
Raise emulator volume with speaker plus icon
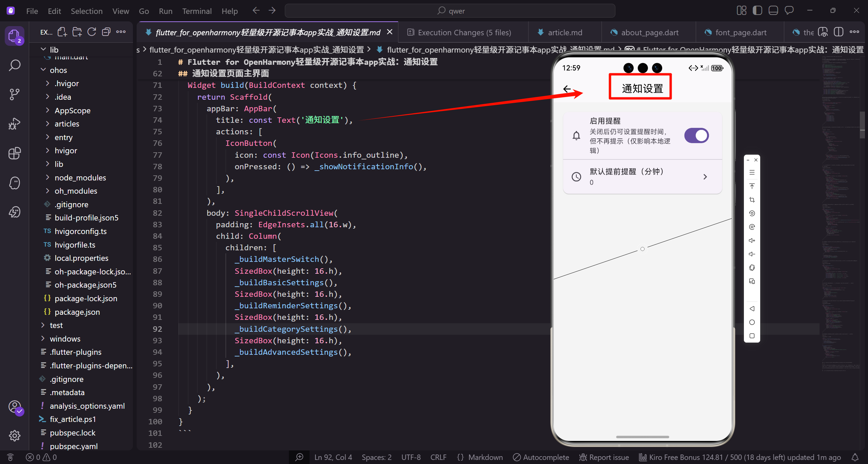click(752, 240)
